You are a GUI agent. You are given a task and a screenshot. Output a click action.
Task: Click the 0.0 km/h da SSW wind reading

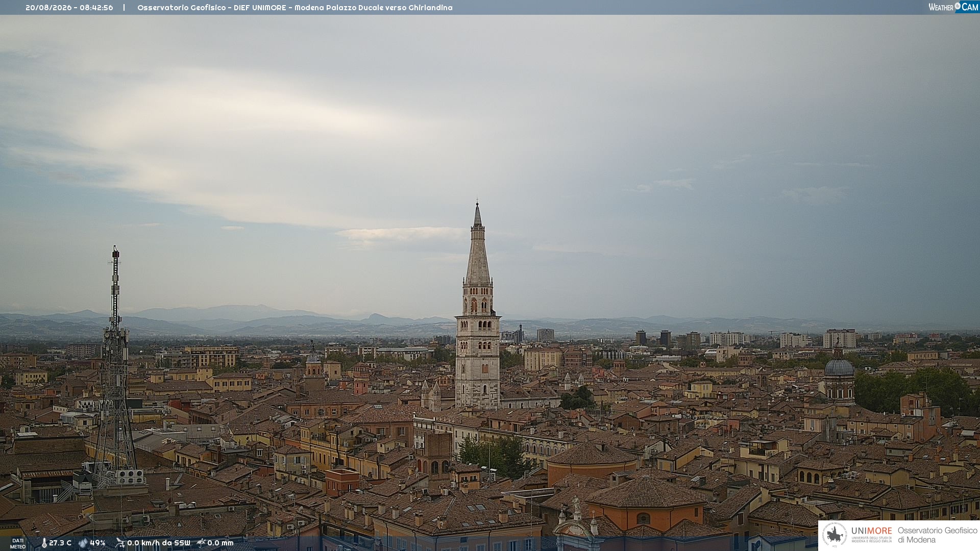159,543
